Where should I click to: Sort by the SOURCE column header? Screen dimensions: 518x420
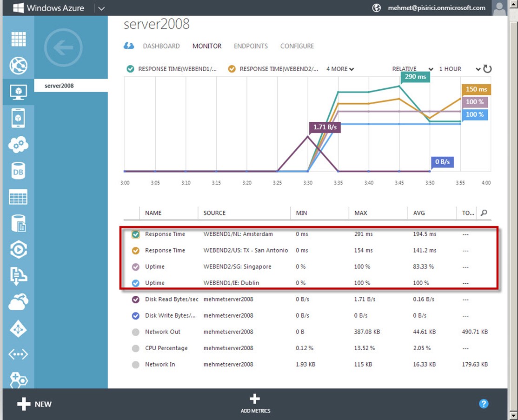pos(214,213)
